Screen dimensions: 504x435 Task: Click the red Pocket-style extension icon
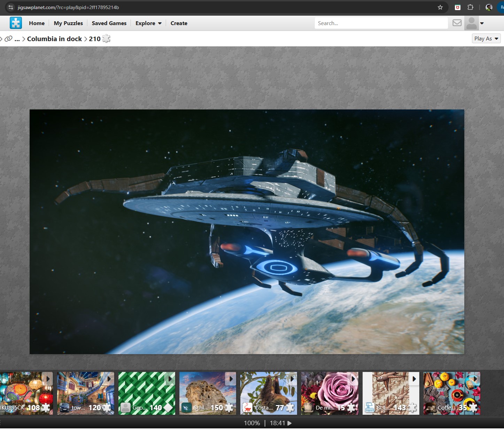(458, 7)
